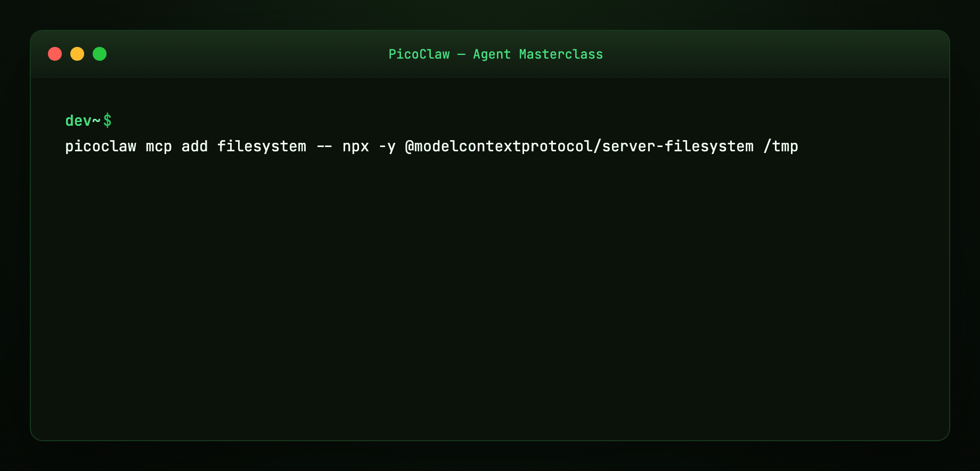Click the -y flag in the command
Viewport: 980px width, 471px height.
[387, 147]
